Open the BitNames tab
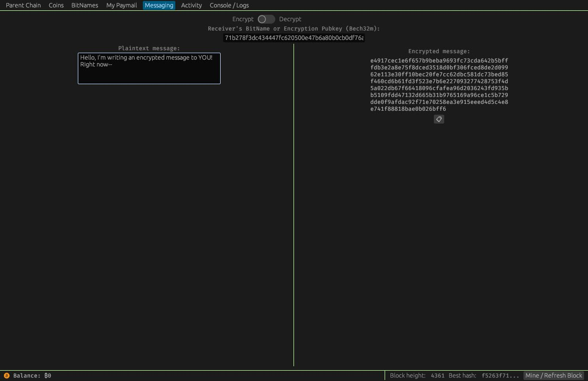The image size is (588, 381). click(84, 5)
